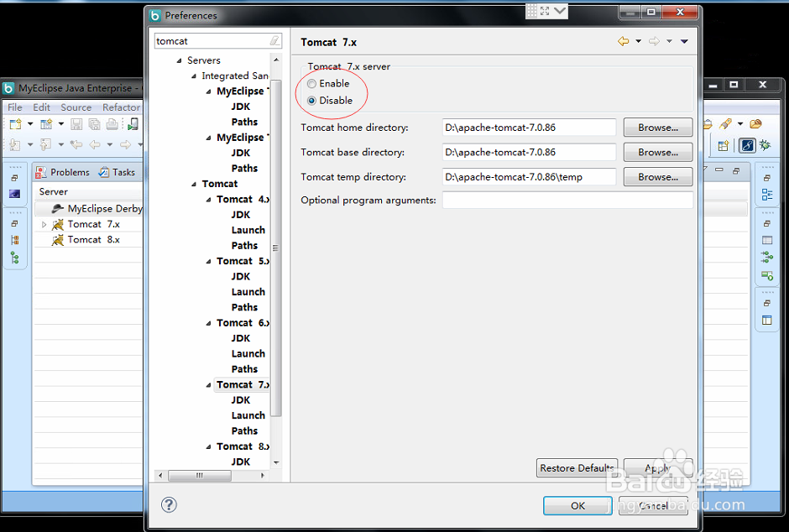Click green run icon in right sidebar

(767, 276)
